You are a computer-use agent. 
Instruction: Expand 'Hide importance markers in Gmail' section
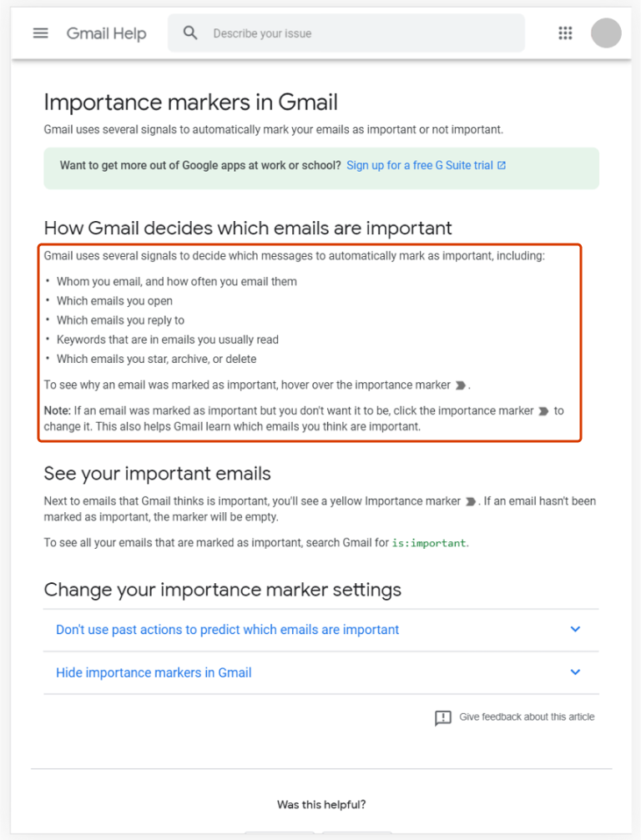[x=154, y=672]
